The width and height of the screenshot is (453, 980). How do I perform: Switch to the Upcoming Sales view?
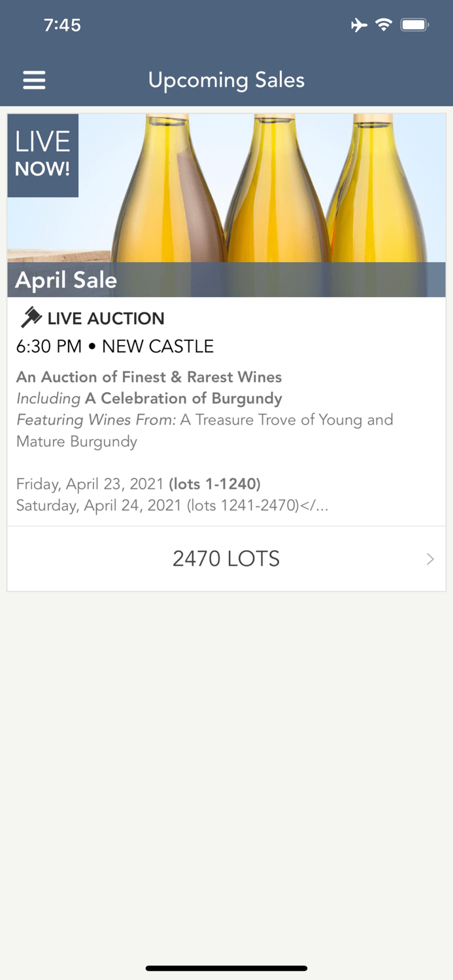(226, 80)
